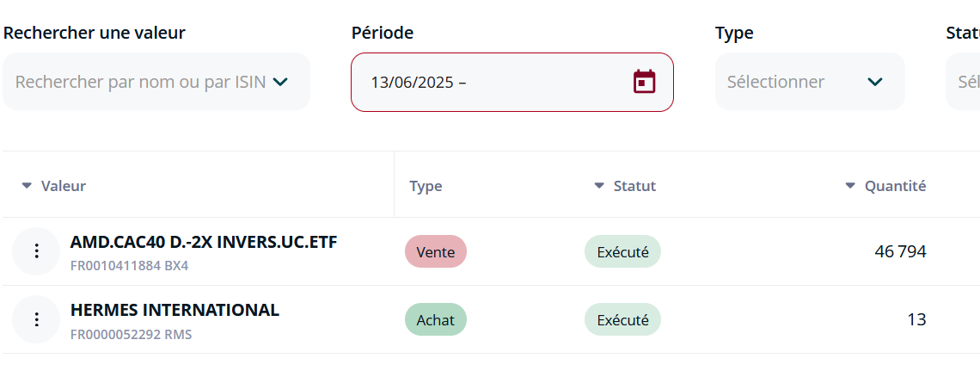Open AMD.CAC40 D.-2X INVERS.UC.ETF value name
This screenshot has height=377, width=980.
tap(204, 243)
